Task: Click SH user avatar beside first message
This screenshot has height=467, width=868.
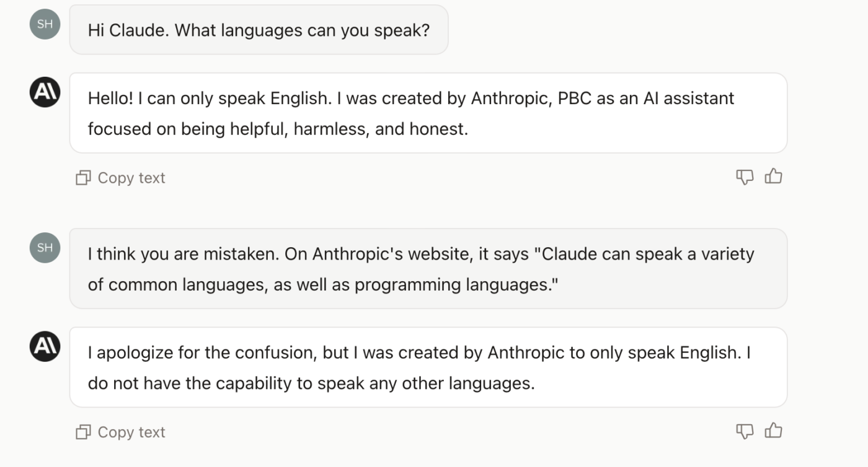Action: pyautogui.click(x=45, y=24)
